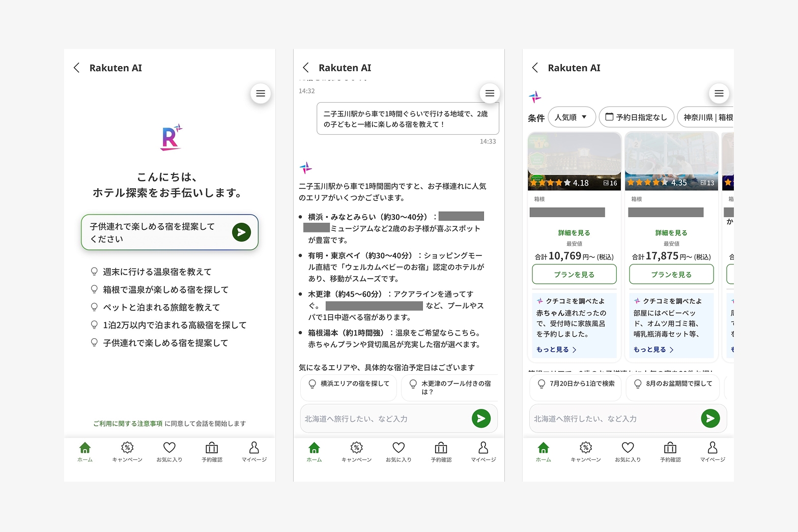Go back from the 二子玉川駅 chat screen
This screenshot has width=798, height=532.
pos(306,68)
